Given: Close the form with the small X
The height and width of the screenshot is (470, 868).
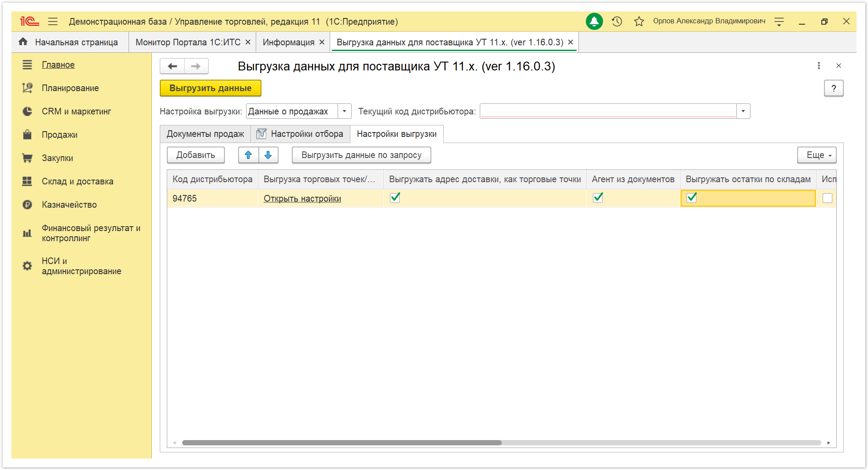Looking at the screenshot, I should [839, 66].
